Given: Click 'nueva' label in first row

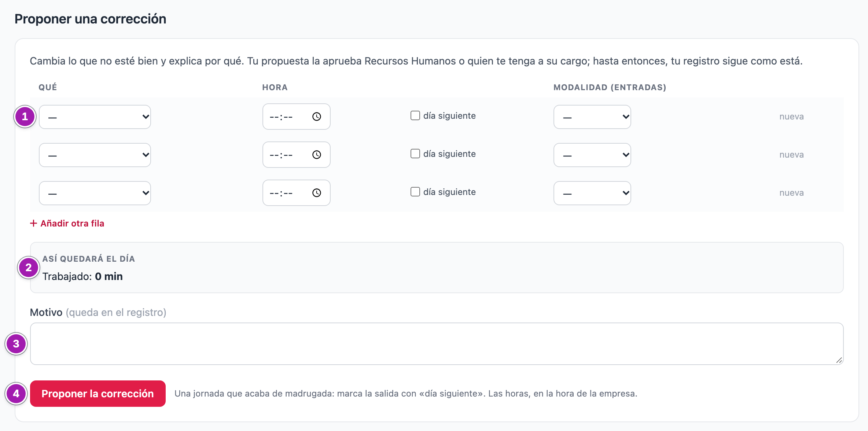Looking at the screenshot, I should coord(791,117).
